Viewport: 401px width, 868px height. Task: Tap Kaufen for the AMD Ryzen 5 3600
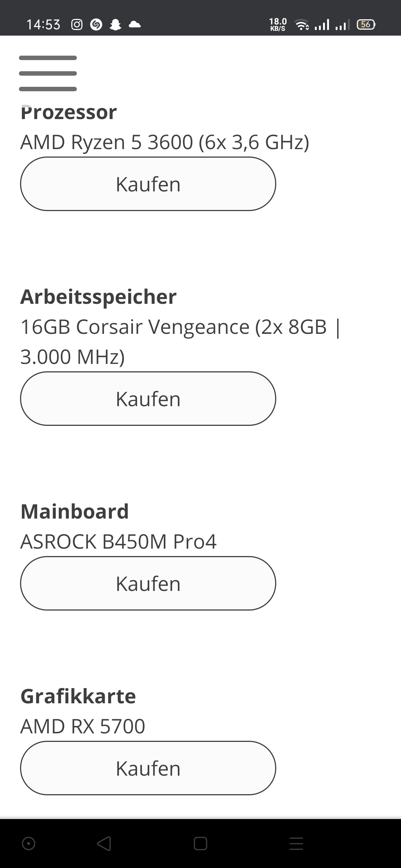click(x=148, y=184)
